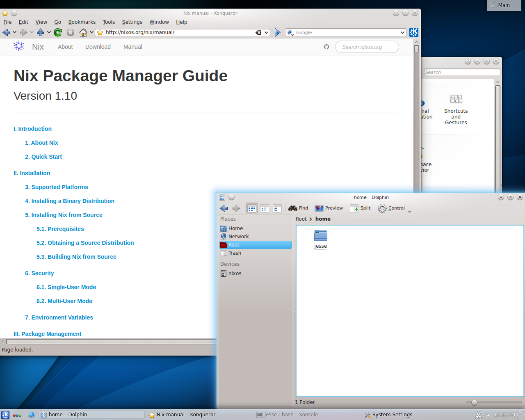This screenshot has width=525, height=420.
Task: Open the View menu in Konqueror
Action: coord(41,22)
